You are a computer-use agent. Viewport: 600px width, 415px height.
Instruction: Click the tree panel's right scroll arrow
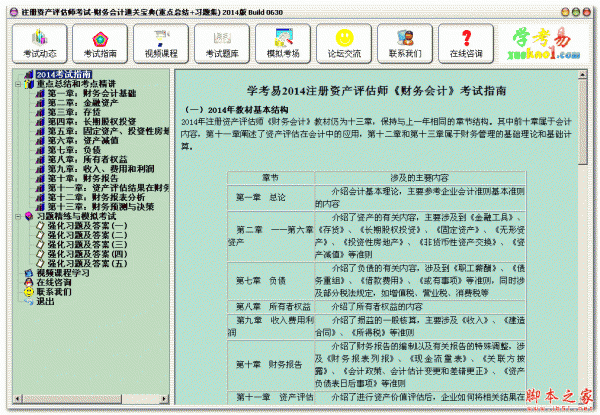click(164, 399)
